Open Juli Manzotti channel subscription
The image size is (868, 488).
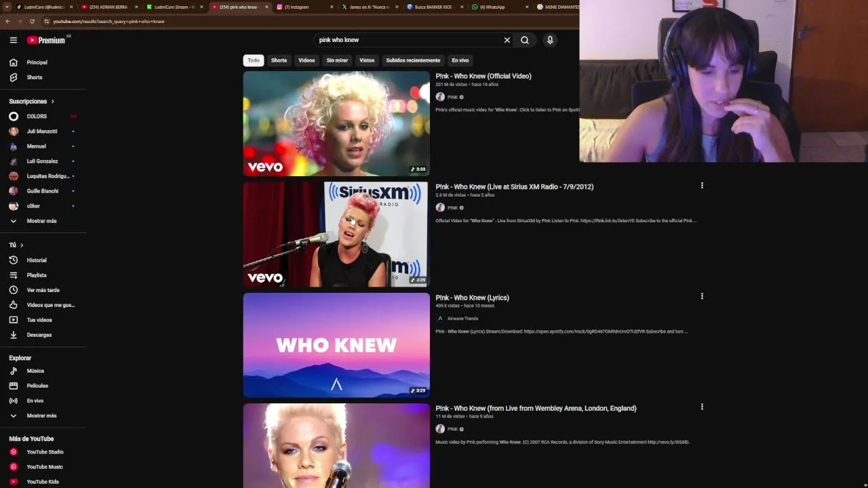[x=42, y=131]
